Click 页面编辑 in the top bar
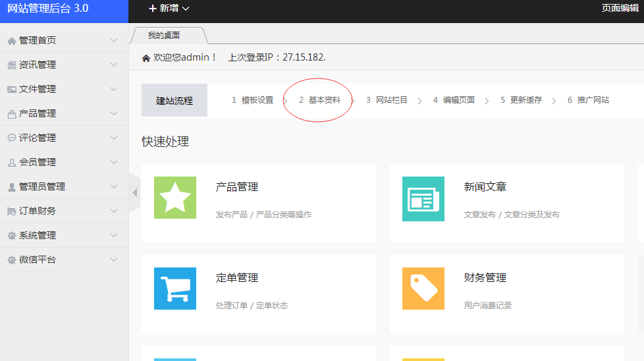This screenshot has width=644, height=361. pos(620,8)
